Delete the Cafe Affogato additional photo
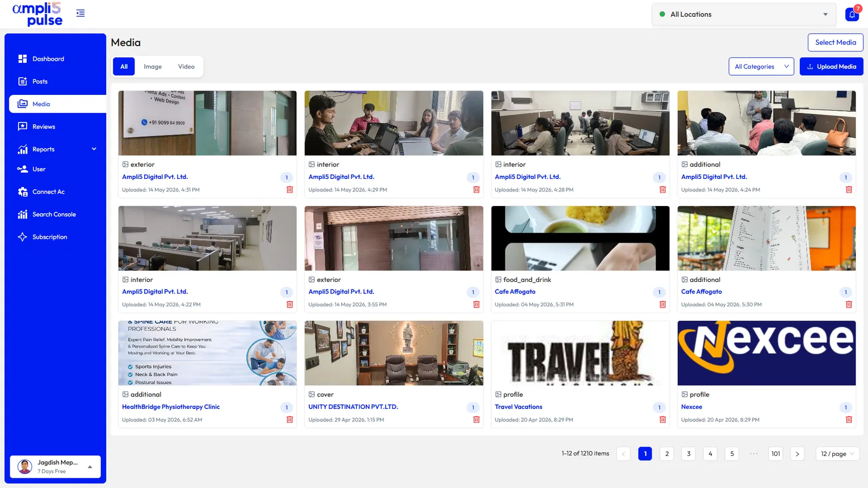The image size is (868, 488). (849, 305)
